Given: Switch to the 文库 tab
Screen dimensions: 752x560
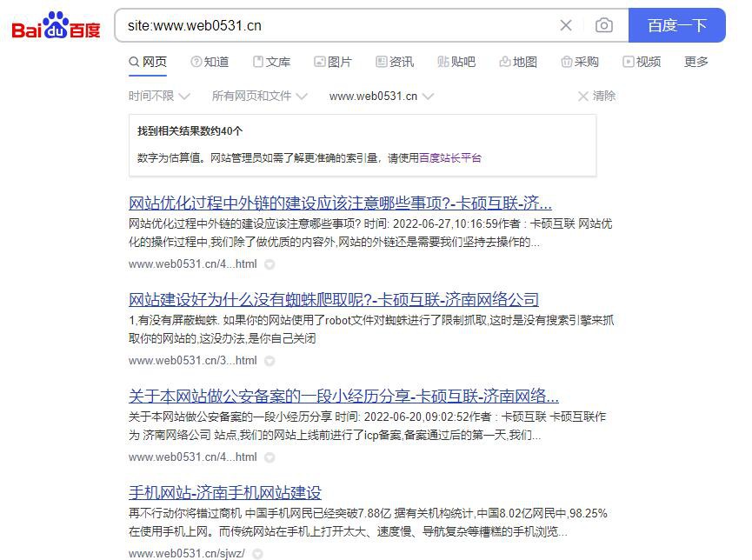Looking at the screenshot, I should click(x=271, y=62).
